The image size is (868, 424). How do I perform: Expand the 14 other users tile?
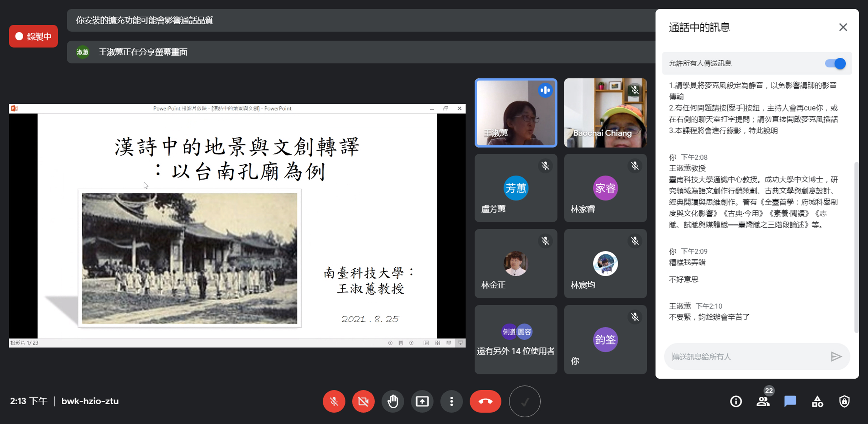(516, 339)
